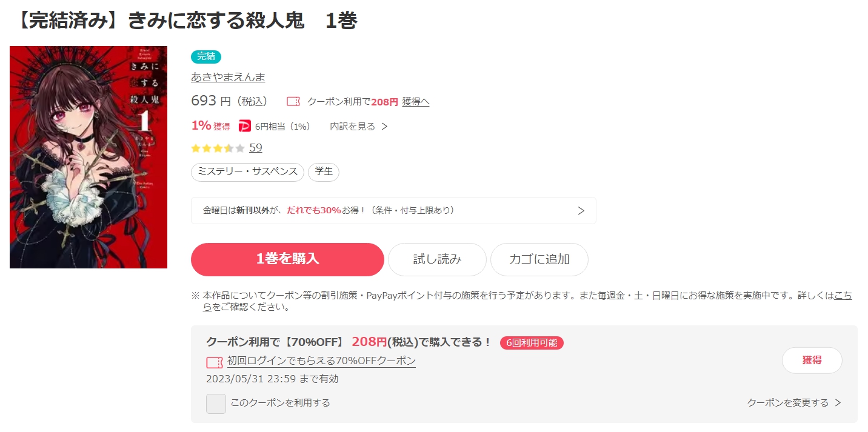Open the Friday 30% campaign banner

pos(393,210)
